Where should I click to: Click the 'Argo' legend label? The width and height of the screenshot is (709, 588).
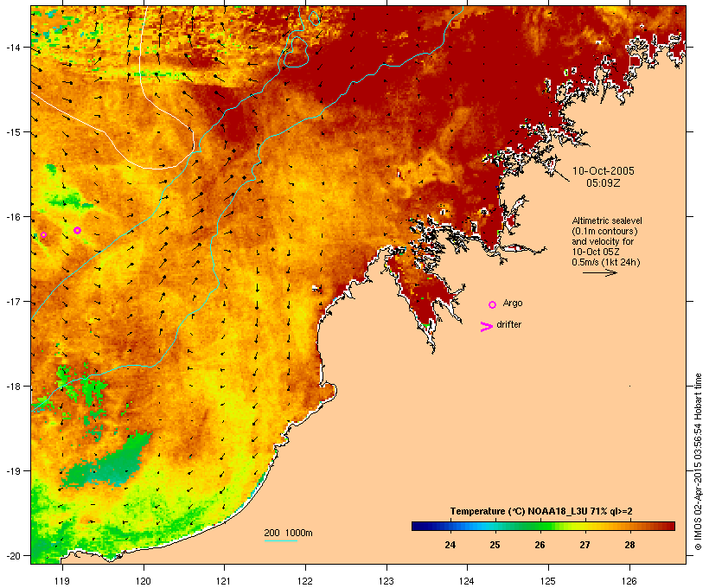tap(513, 303)
